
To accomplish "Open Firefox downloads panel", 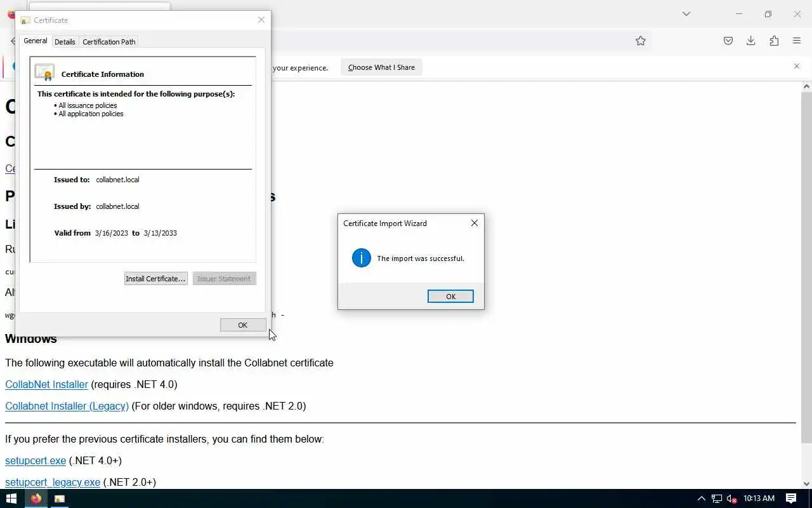I will pos(751,41).
